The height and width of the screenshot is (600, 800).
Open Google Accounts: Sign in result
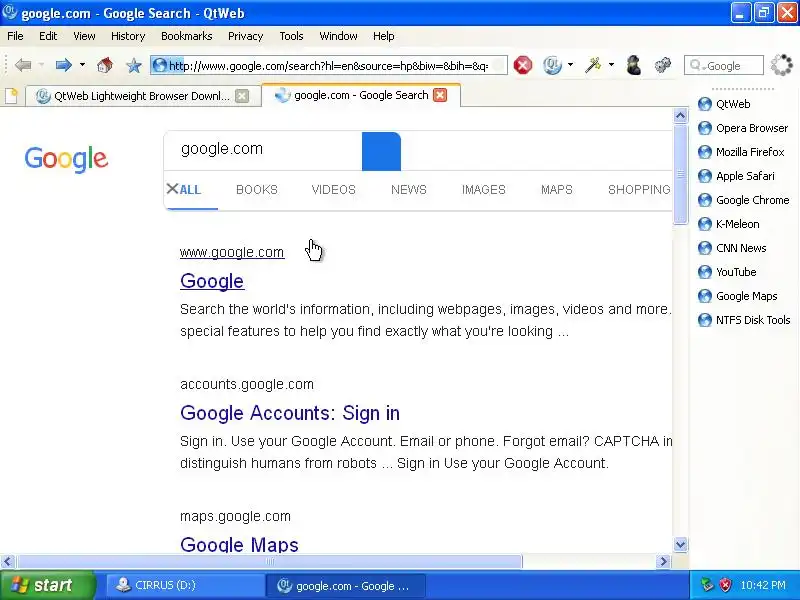click(290, 413)
